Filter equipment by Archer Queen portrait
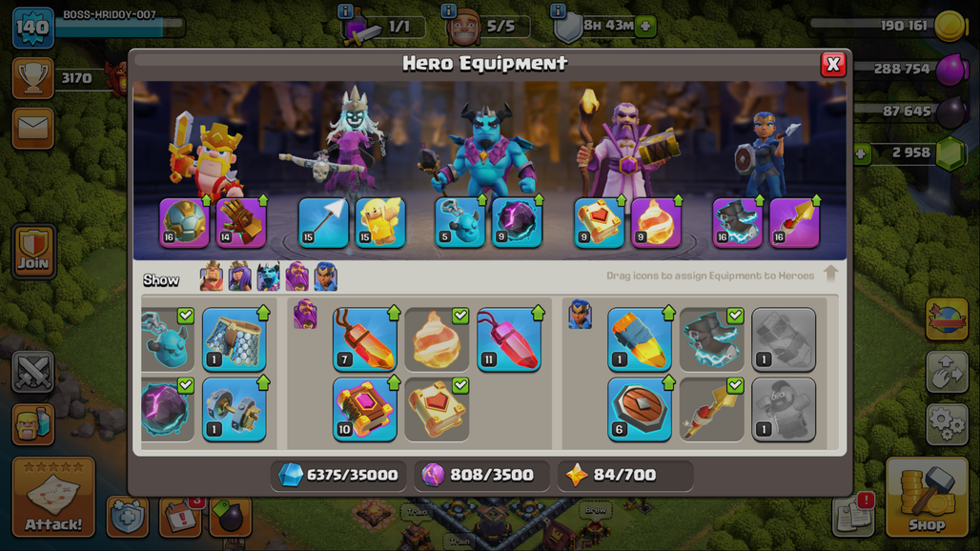 click(240, 276)
